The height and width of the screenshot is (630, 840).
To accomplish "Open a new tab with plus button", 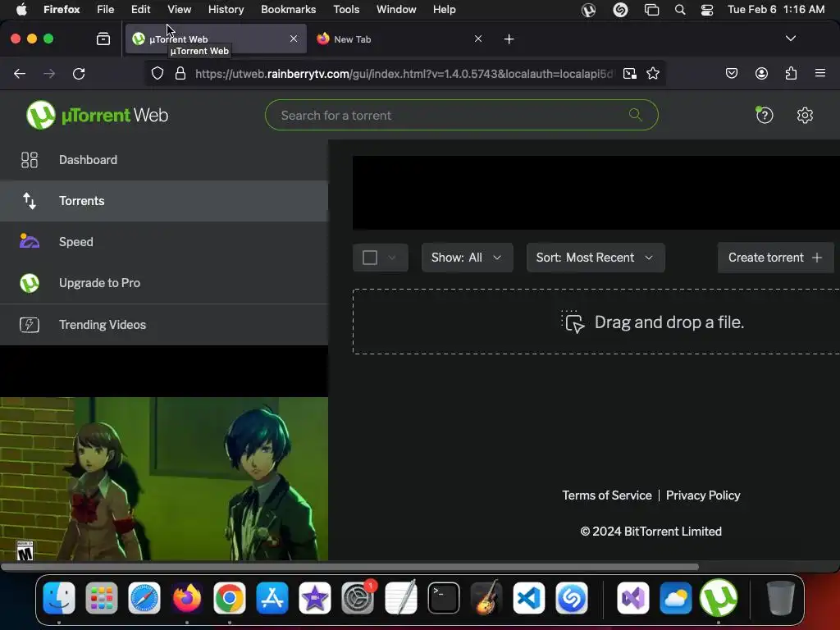I will [509, 39].
